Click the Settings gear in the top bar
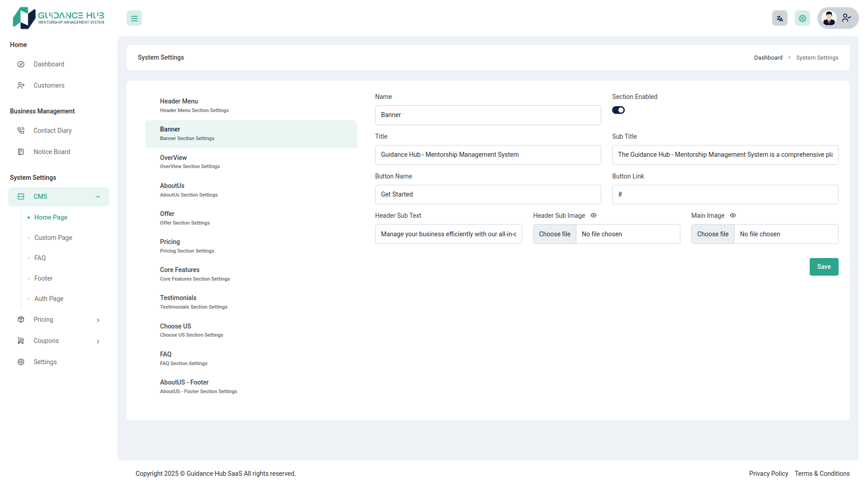 [x=802, y=18]
